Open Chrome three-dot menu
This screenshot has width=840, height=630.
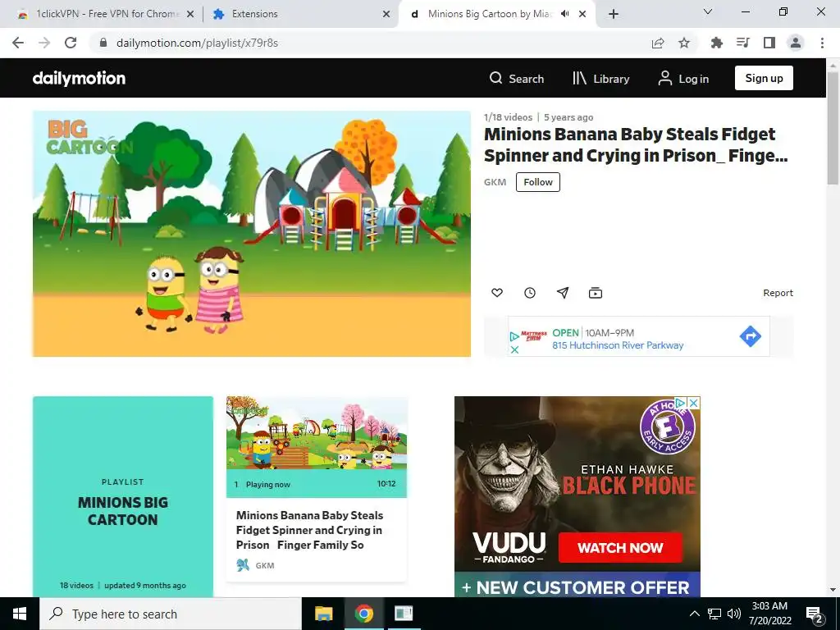point(822,43)
